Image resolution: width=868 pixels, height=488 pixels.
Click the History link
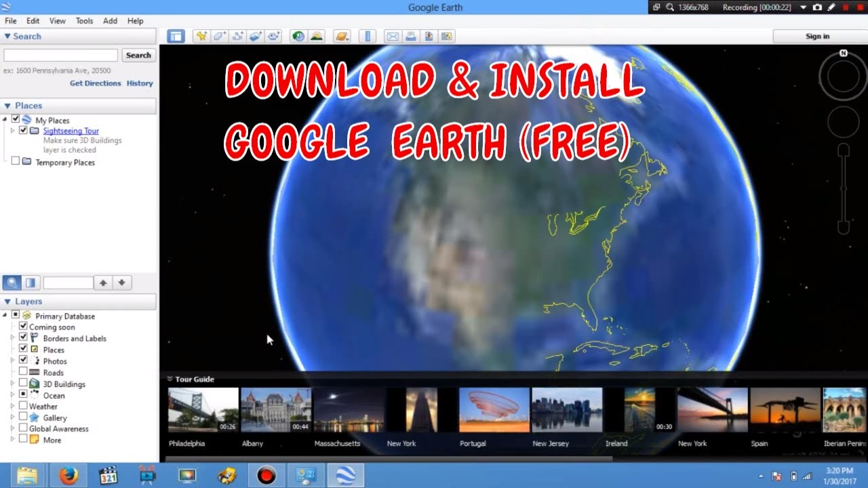140,83
